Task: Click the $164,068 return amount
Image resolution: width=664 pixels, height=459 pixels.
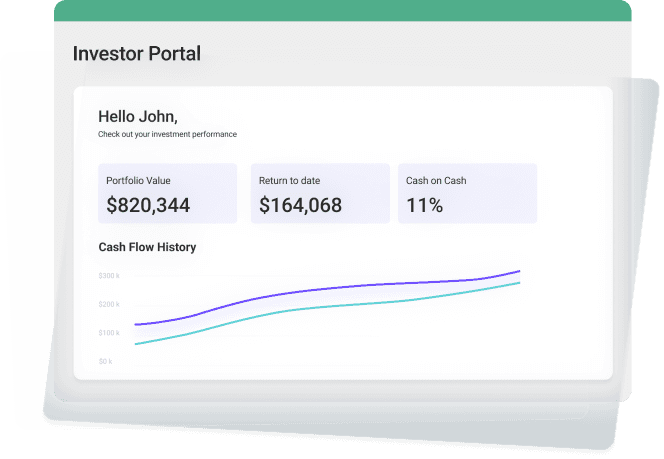Action: pos(300,206)
